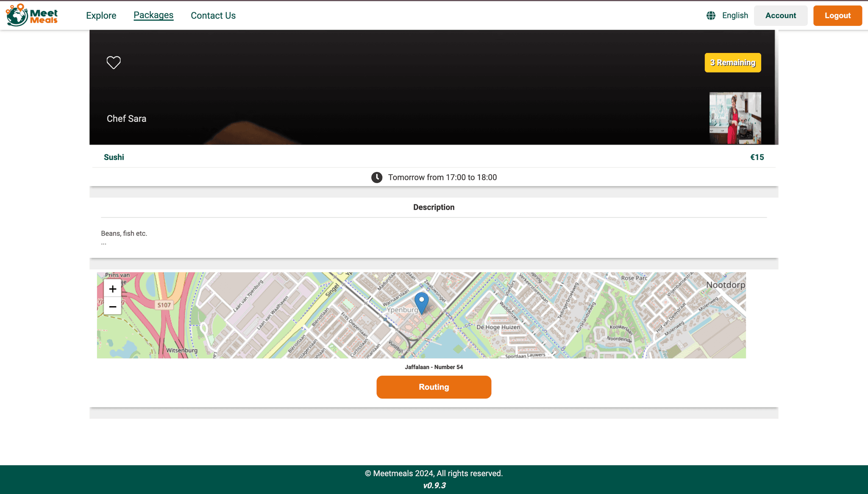868x494 pixels.
Task: Click the 3 Remaining badge
Action: [x=732, y=63]
